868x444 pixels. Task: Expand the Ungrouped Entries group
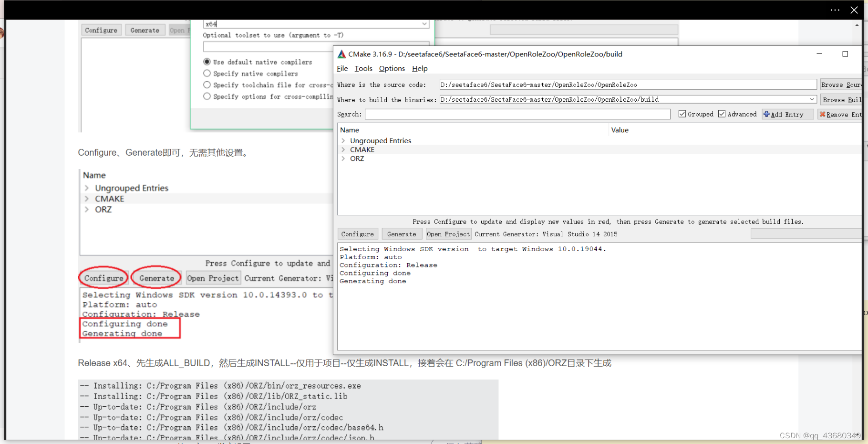coord(343,140)
